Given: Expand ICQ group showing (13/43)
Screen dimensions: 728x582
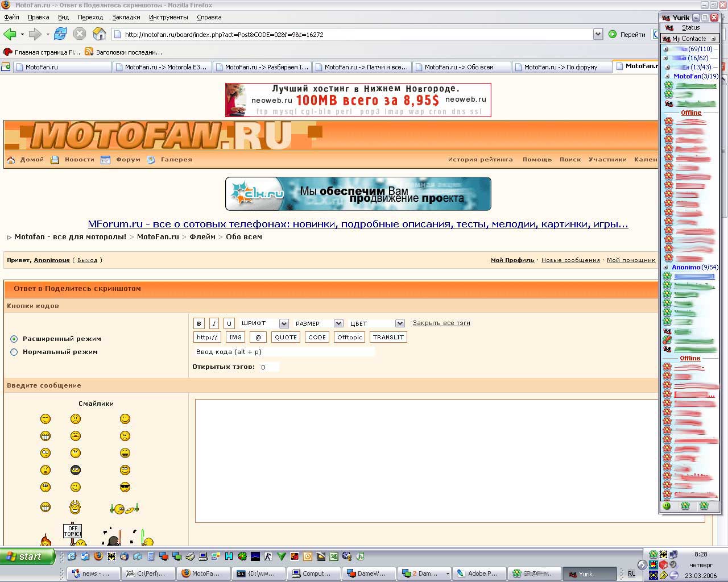Looking at the screenshot, I should (x=666, y=67).
